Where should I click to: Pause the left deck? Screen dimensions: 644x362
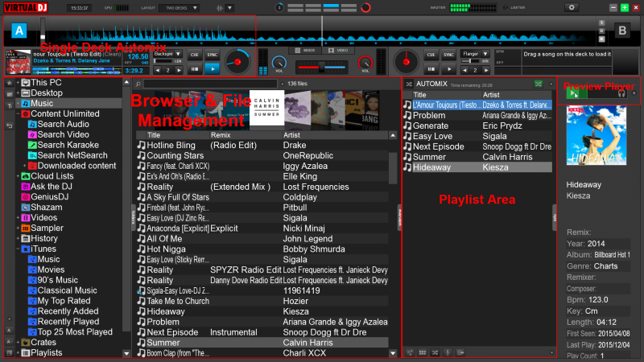pyautogui.click(x=194, y=69)
